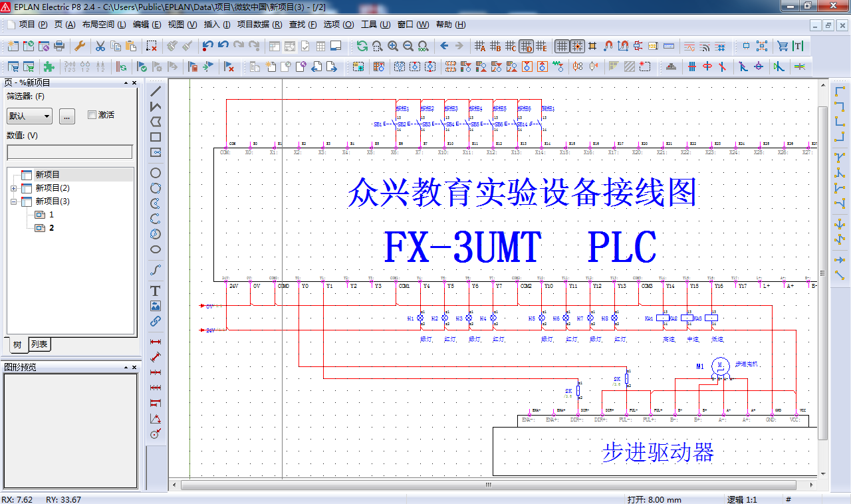Click the Copy icon next to the scissors
This screenshot has height=504, width=851.
pyautogui.click(x=116, y=46)
